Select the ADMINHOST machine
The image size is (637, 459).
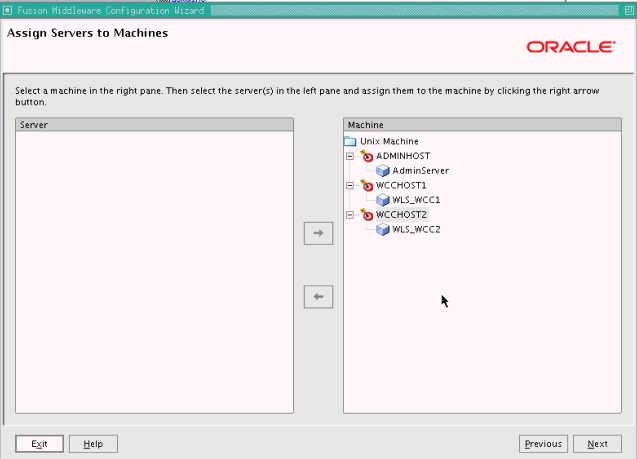[403, 156]
